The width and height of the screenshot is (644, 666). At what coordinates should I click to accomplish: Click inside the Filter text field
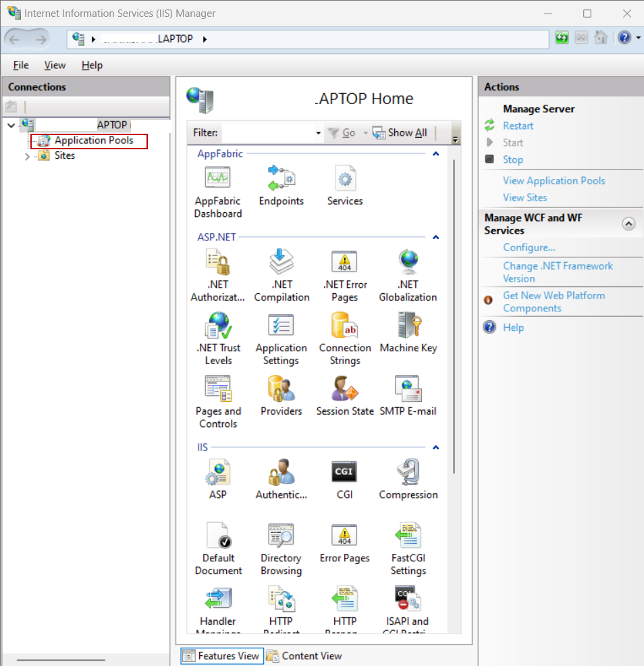coord(268,133)
